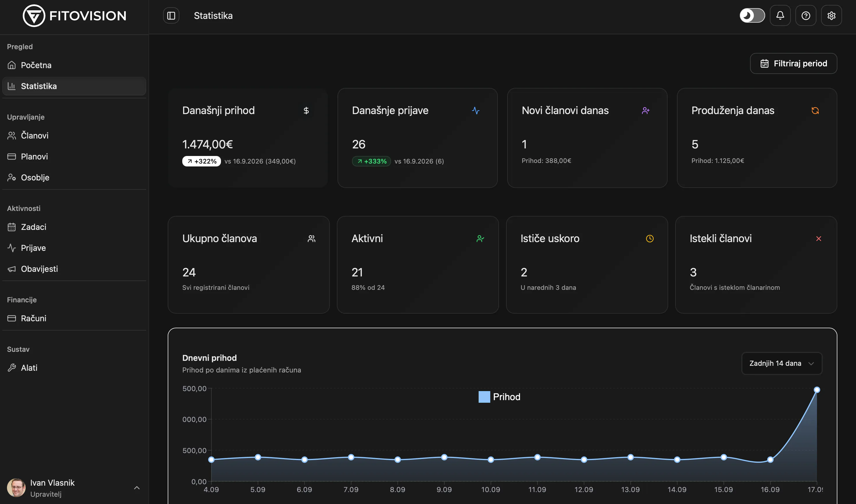
Task: Expand the Ivan Vlasnik user menu chevron
Action: point(137,488)
